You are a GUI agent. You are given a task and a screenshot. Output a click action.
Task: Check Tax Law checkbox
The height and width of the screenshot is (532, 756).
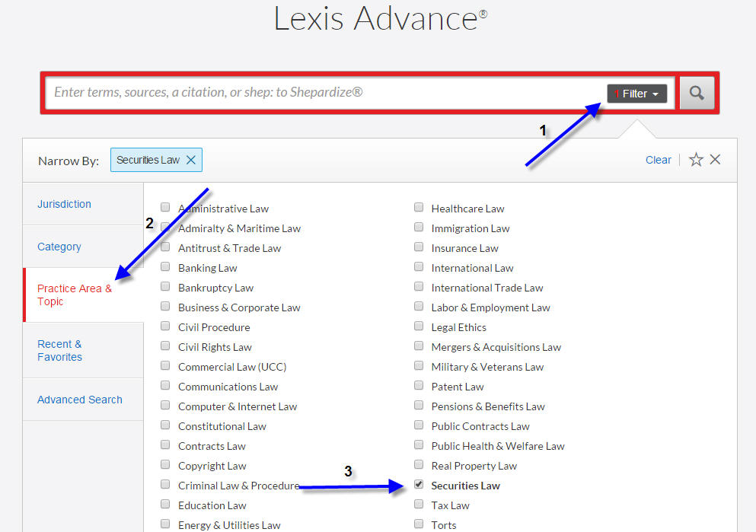click(419, 504)
